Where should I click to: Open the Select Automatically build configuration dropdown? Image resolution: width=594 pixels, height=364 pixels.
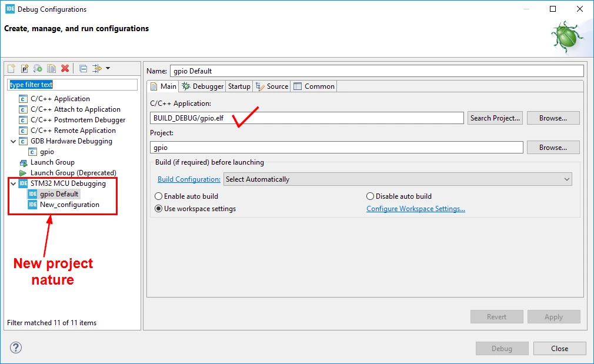tap(398, 179)
